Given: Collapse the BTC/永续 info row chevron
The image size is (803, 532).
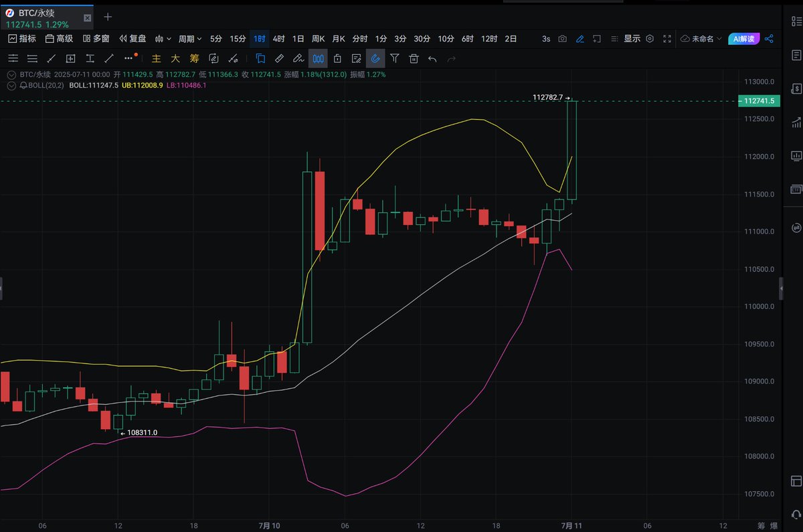Looking at the screenshot, I should (x=11, y=75).
